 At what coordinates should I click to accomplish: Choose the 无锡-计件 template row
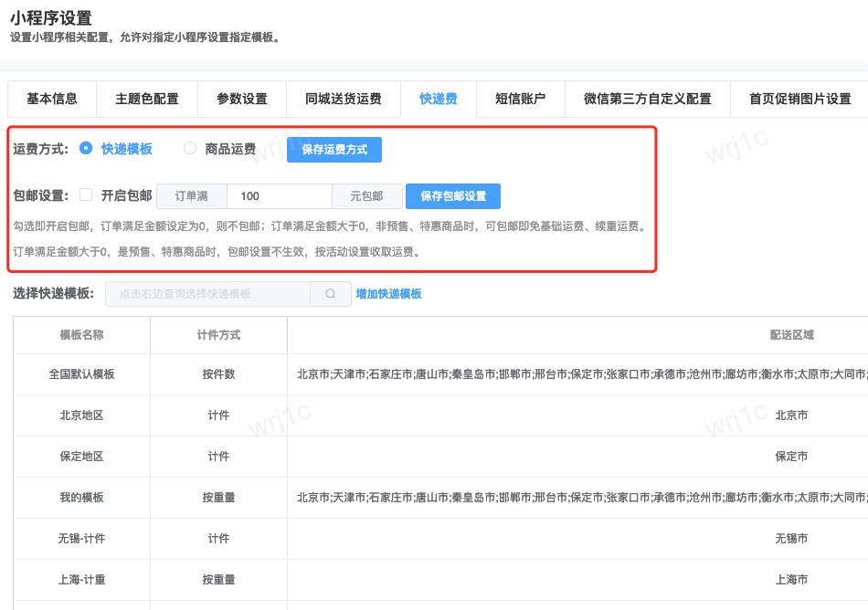click(81, 539)
